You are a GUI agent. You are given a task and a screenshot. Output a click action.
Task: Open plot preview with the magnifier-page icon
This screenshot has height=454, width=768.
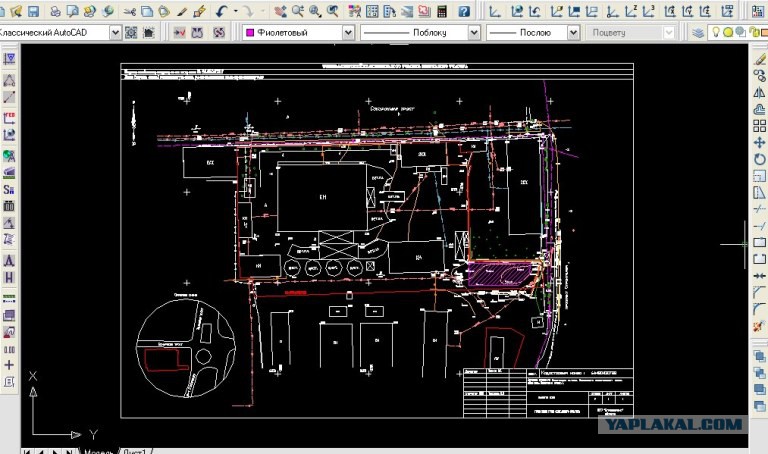point(72,11)
